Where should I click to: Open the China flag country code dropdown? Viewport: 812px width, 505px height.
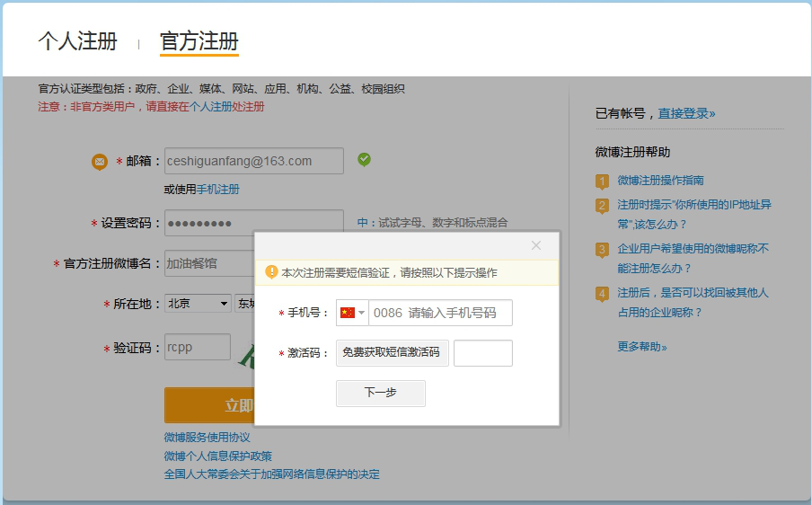(x=352, y=313)
